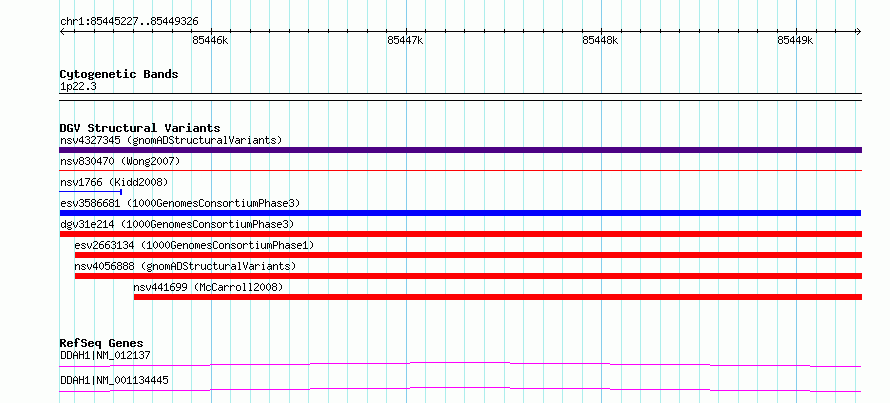
Task: Click the nsv4327345 gnomAD variant label
Action: pos(171,140)
